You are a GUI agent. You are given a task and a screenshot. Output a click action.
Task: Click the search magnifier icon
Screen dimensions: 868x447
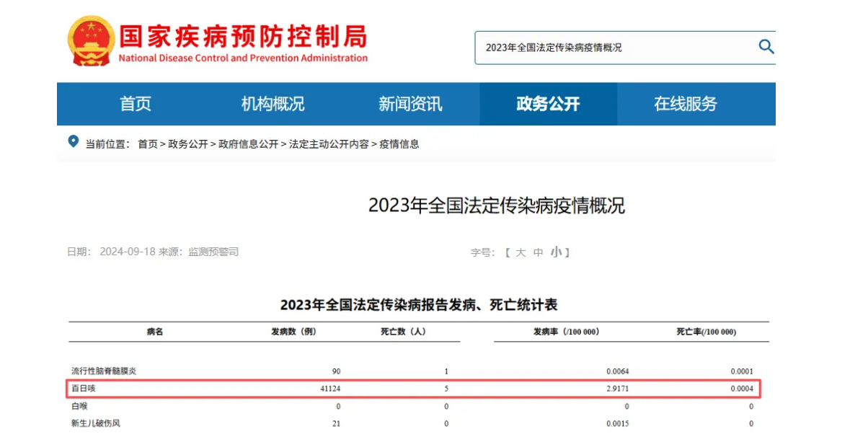[766, 48]
